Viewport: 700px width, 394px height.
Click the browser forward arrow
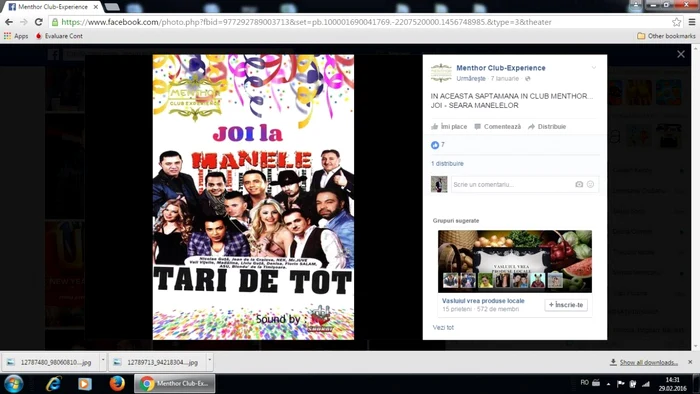point(24,22)
